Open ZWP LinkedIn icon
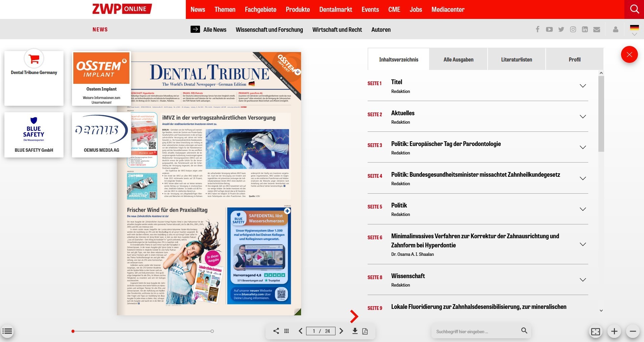 point(585,29)
